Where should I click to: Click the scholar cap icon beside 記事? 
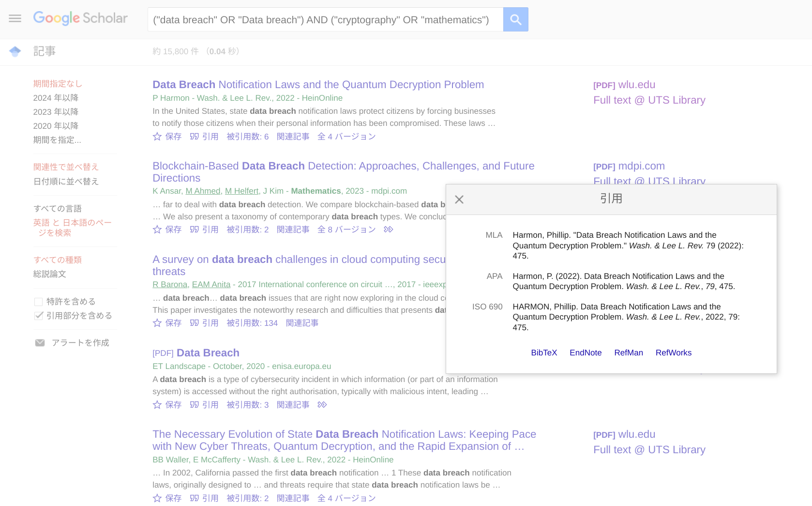(x=15, y=51)
